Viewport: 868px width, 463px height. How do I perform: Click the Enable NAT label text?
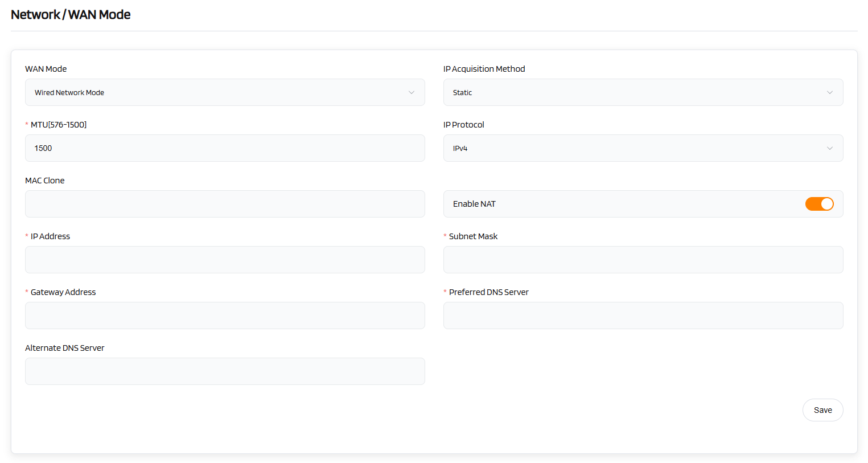click(x=474, y=204)
